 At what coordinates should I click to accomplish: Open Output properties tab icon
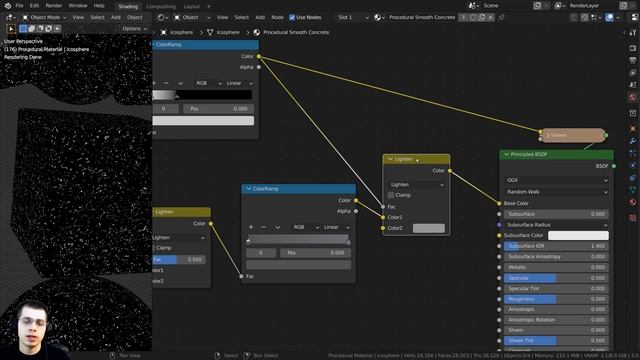pyautogui.click(x=633, y=60)
